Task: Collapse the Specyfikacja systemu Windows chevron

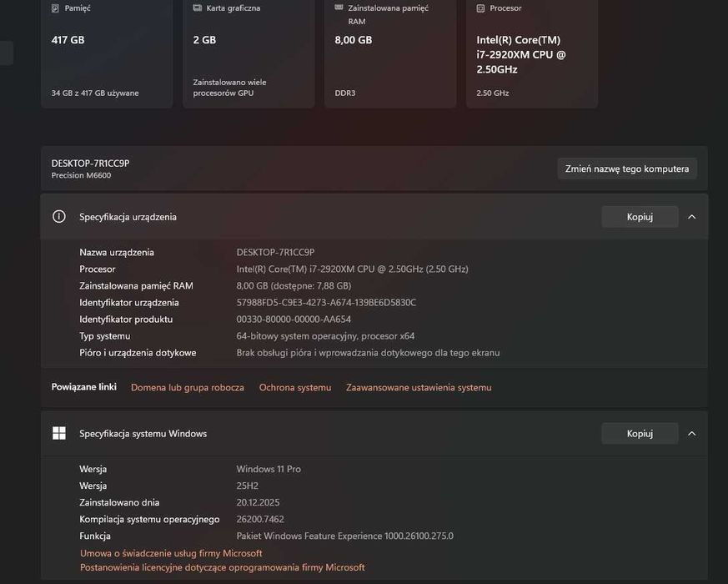Action: pos(692,434)
